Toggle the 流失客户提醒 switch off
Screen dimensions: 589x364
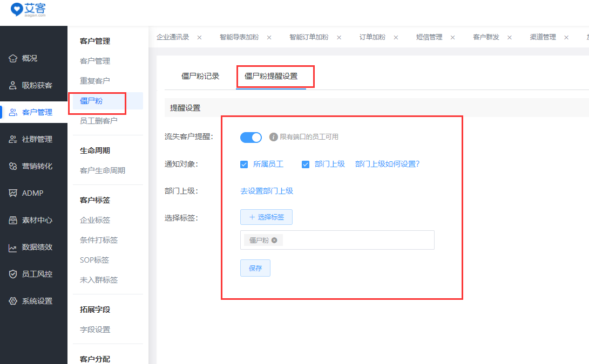251,137
